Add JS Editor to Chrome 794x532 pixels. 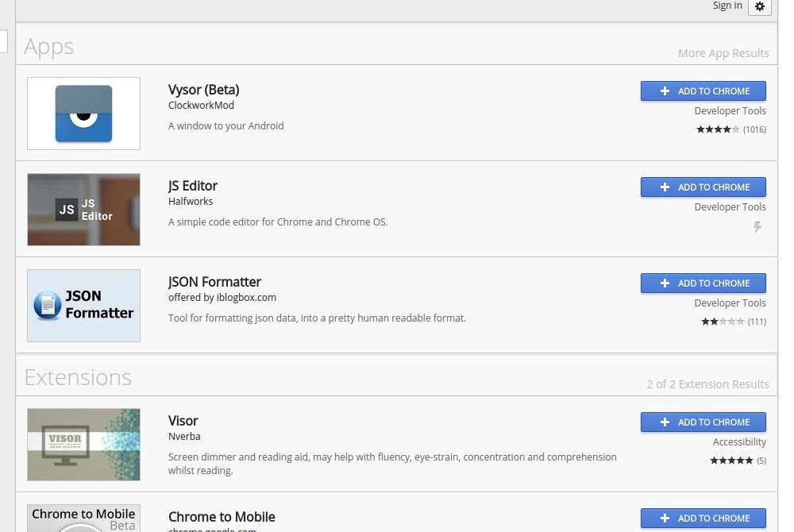tap(703, 187)
